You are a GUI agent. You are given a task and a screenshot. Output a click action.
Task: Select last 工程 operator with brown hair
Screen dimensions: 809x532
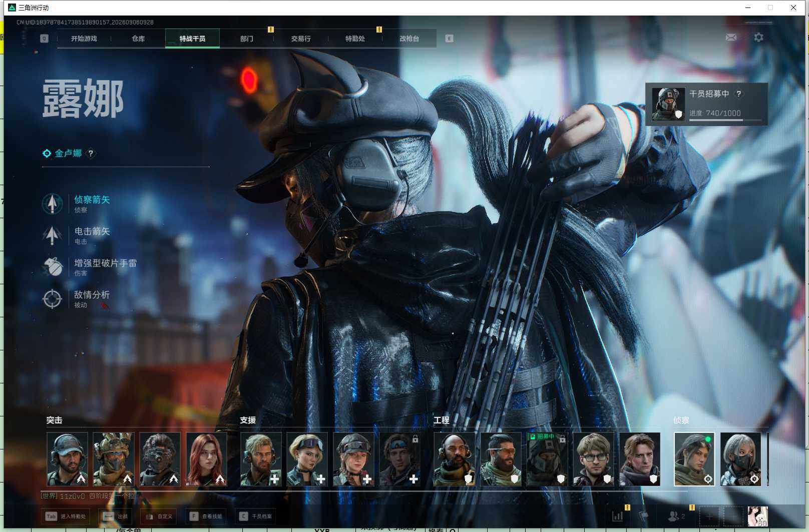click(x=640, y=459)
